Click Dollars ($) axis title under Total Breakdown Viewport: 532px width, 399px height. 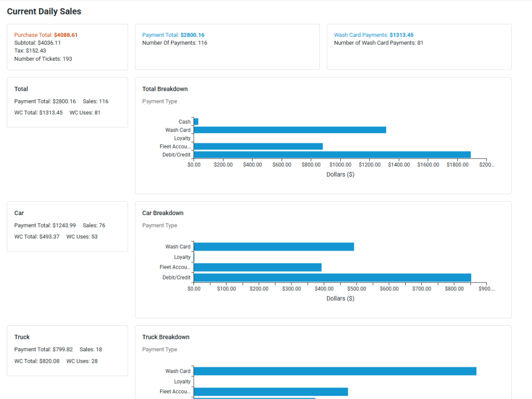pos(340,175)
